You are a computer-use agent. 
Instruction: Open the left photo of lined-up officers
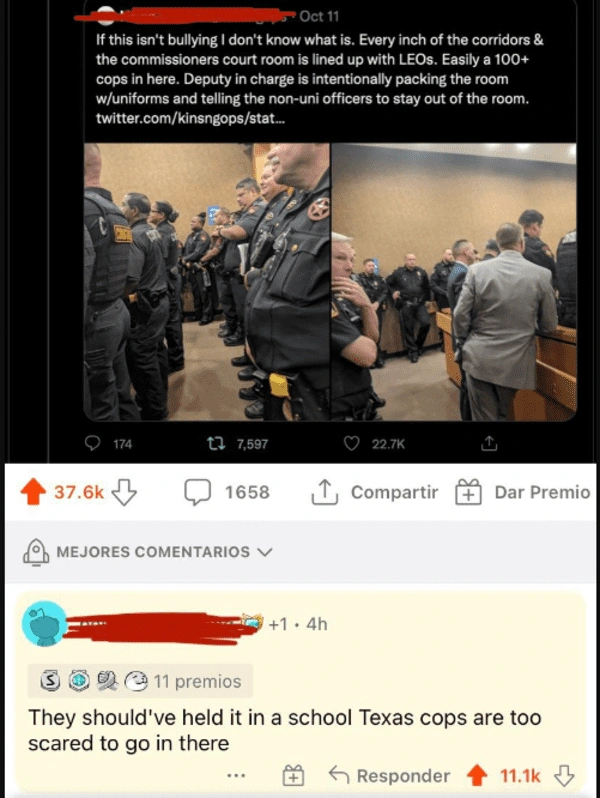(207, 282)
